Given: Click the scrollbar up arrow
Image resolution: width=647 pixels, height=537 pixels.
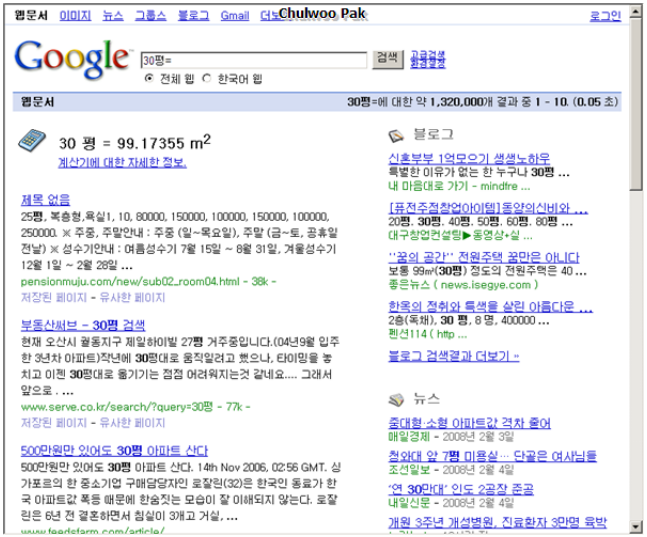Looking at the screenshot, I should (x=636, y=12).
